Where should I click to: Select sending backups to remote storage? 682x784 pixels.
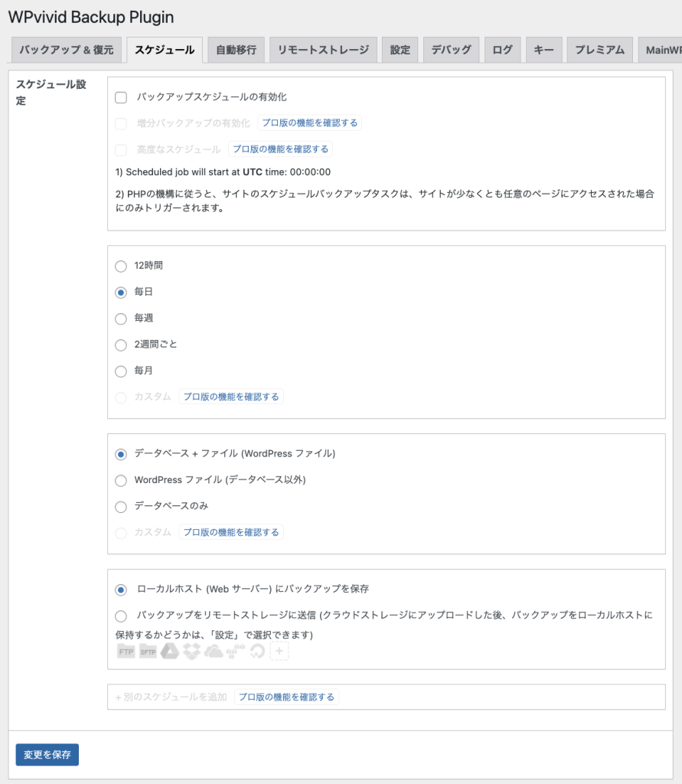pyautogui.click(x=120, y=617)
